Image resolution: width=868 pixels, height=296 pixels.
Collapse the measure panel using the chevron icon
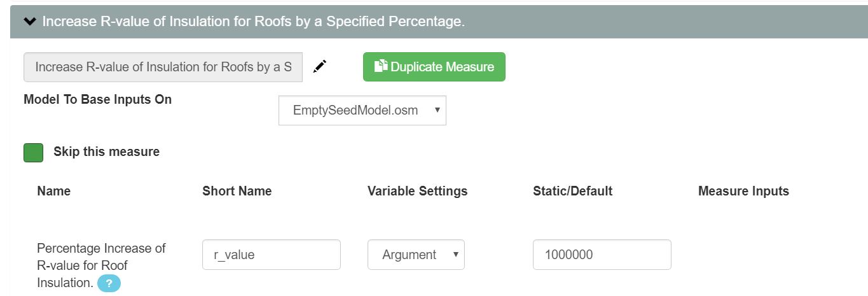point(30,22)
